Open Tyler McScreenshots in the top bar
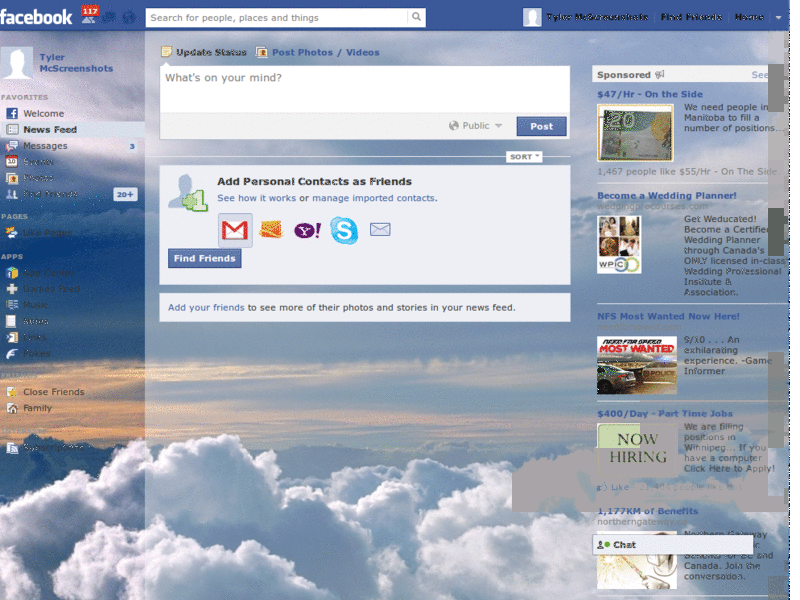Screen dimensions: 800x600 [x=597, y=17]
